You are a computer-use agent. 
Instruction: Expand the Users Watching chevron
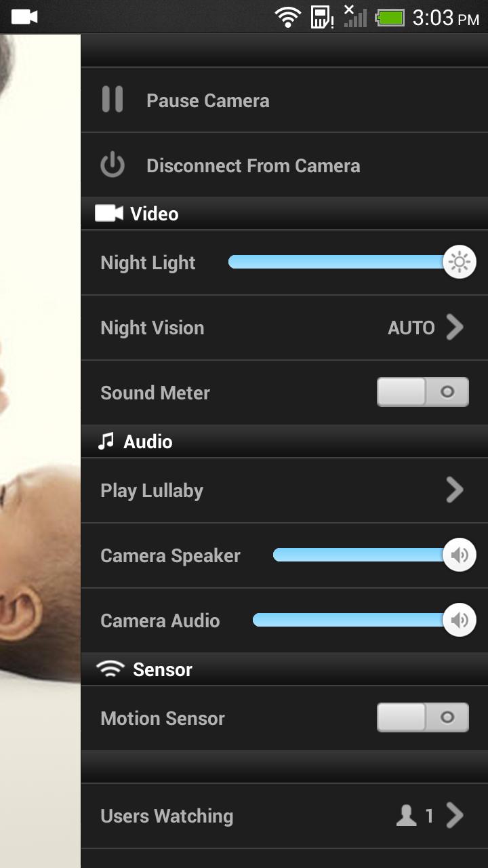pos(455,816)
